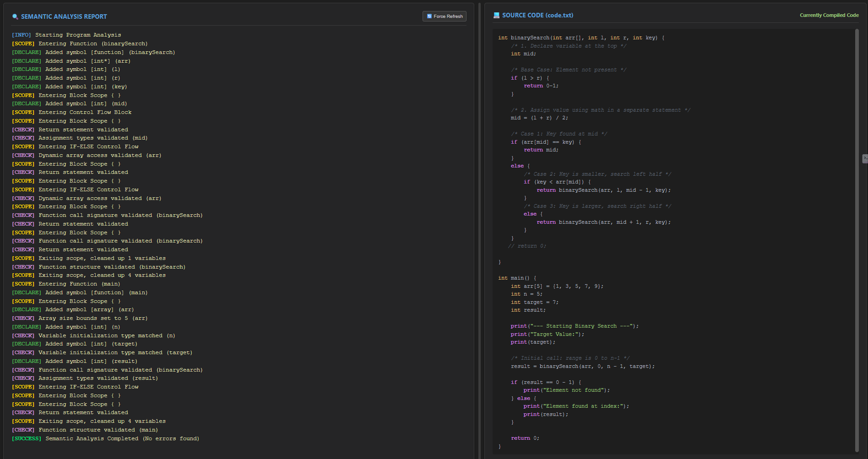Click the 'int mid;' code line
The image size is (868, 459).
pyautogui.click(x=523, y=54)
